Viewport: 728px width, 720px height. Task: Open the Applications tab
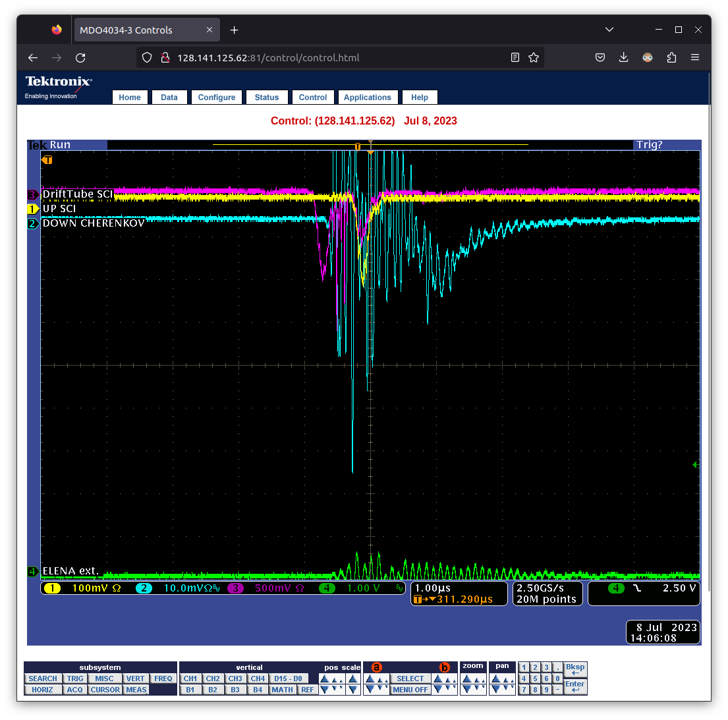click(367, 97)
